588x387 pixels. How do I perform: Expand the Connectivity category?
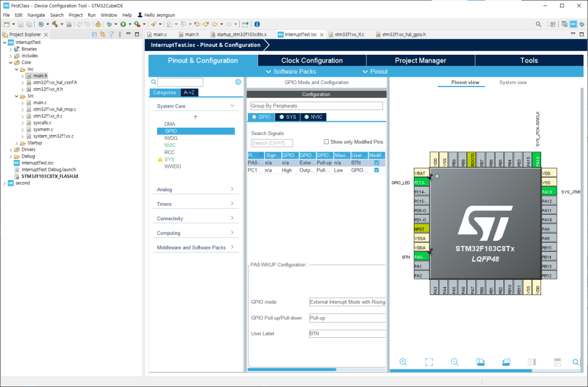[x=232, y=218]
